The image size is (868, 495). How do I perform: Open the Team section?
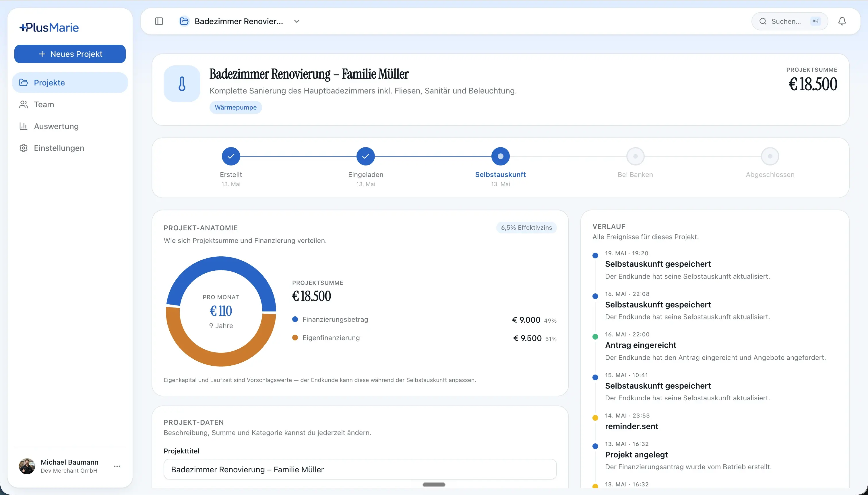click(70, 104)
